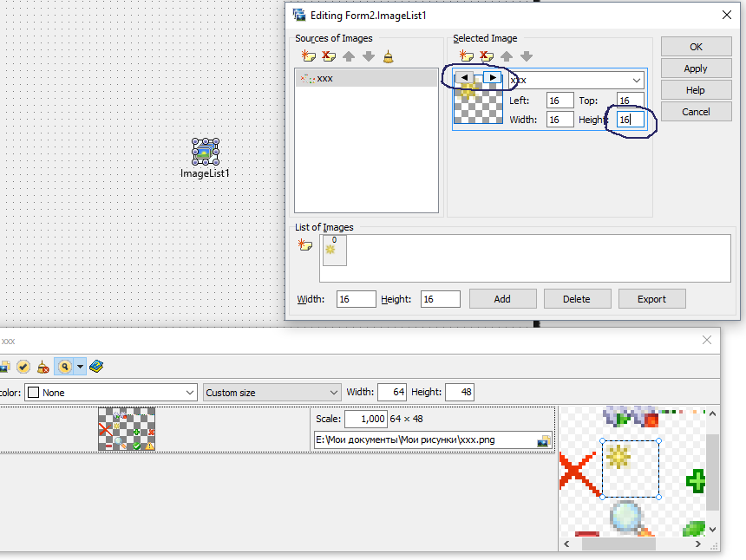The image size is (746, 560).
Task: Focus the Scale field showing 1,000
Action: pyautogui.click(x=365, y=419)
